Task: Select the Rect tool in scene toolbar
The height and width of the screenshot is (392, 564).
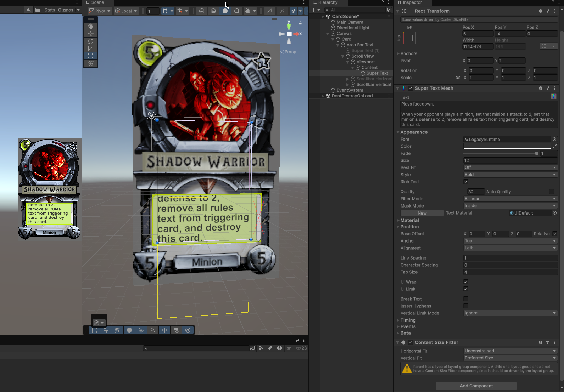Action: tap(91, 56)
